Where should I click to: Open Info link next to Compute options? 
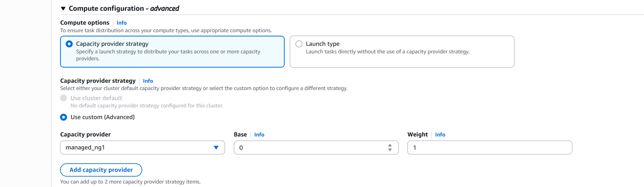(122, 23)
